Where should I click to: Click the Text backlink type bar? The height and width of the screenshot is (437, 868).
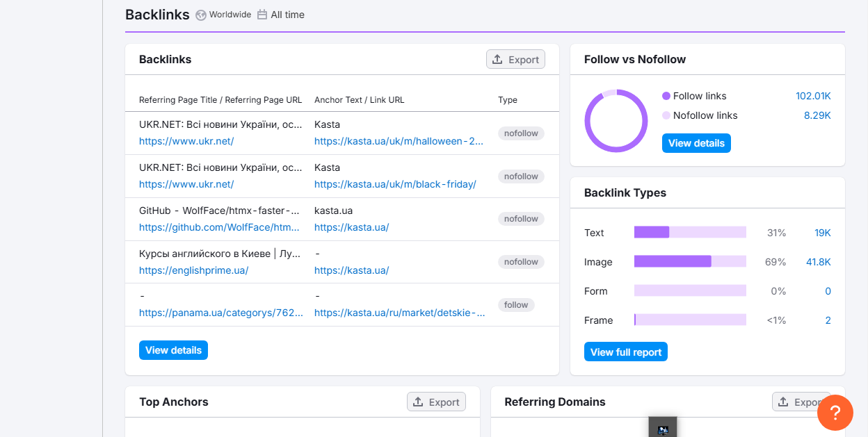690,233
